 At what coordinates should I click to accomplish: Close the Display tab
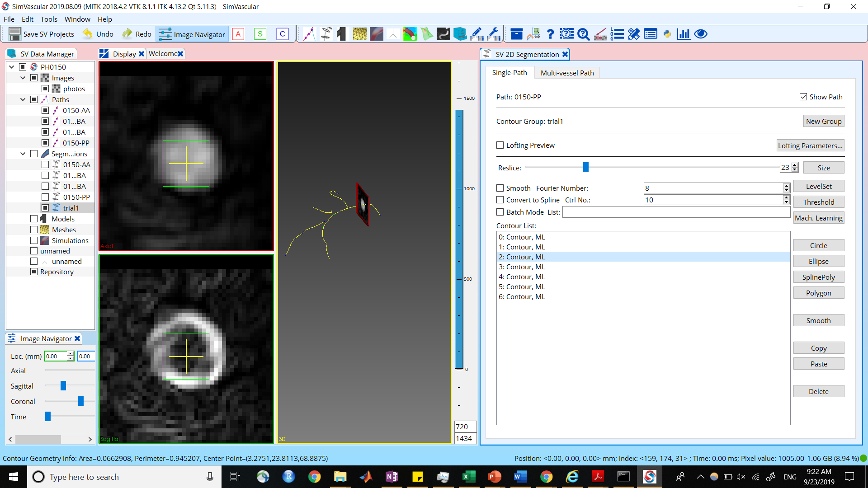click(142, 54)
